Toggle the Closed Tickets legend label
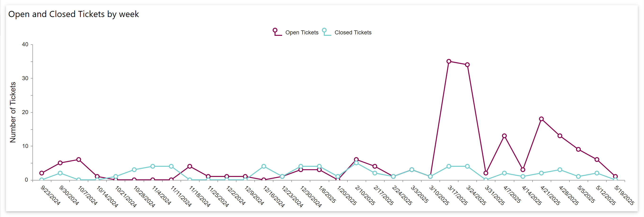 353,32
